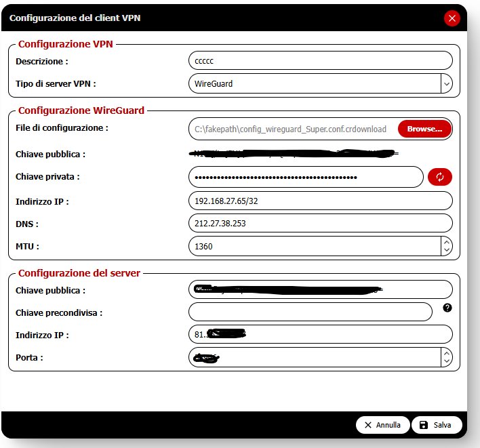Click the 'MTU :' label
The width and height of the screenshot is (480, 448).
pos(27,246)
